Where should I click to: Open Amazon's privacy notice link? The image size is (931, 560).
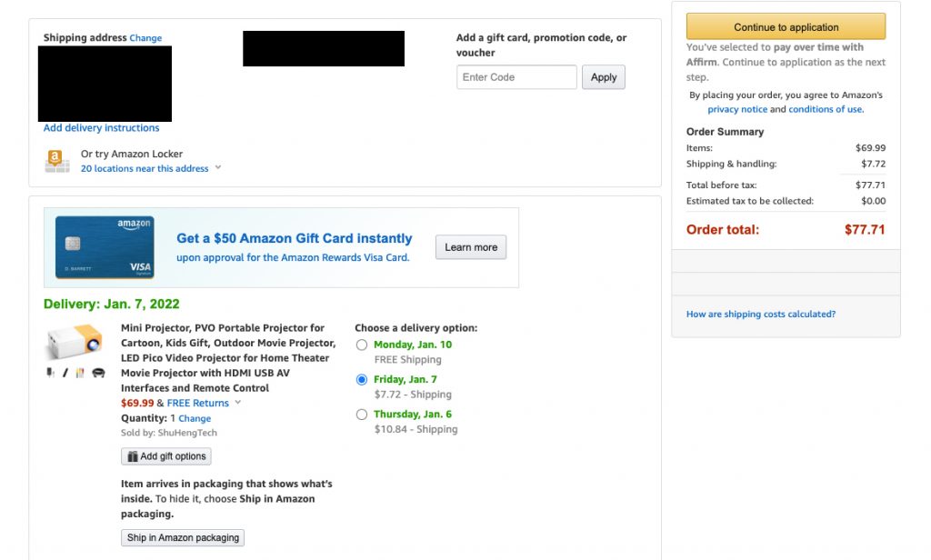point(737,109)
